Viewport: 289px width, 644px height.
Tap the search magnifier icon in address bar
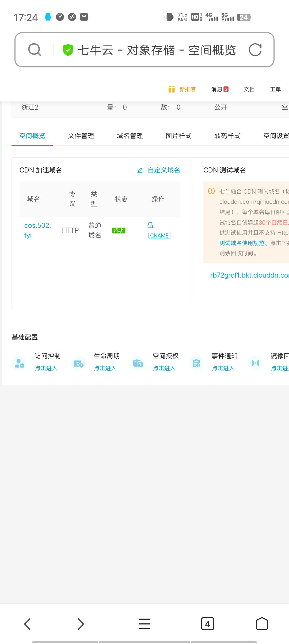[35, 50]
